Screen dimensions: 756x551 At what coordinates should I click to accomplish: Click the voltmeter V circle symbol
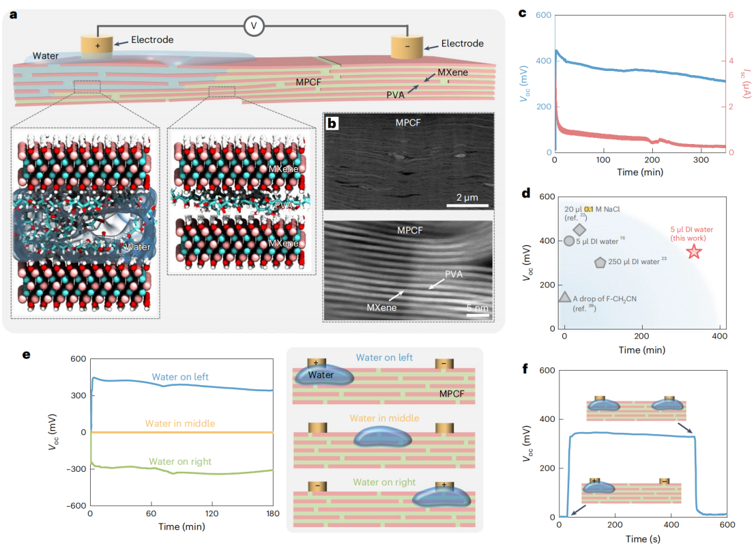pos(254,25)
